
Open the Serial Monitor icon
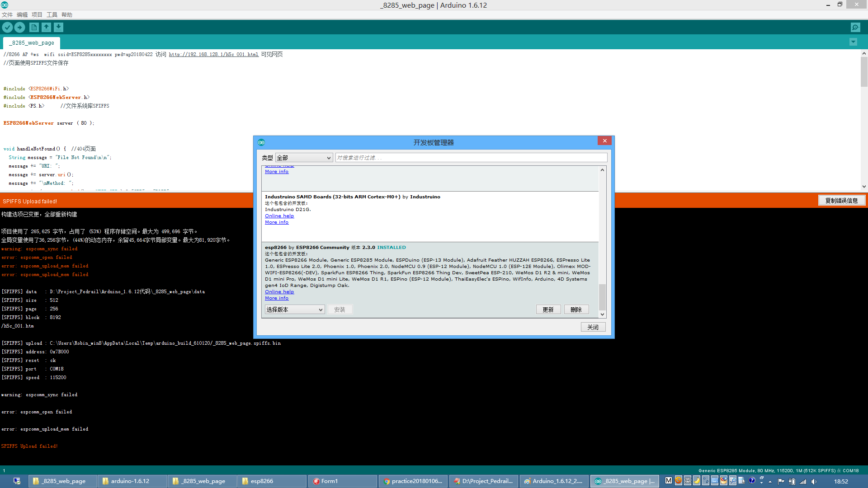[x=855, y=28]
